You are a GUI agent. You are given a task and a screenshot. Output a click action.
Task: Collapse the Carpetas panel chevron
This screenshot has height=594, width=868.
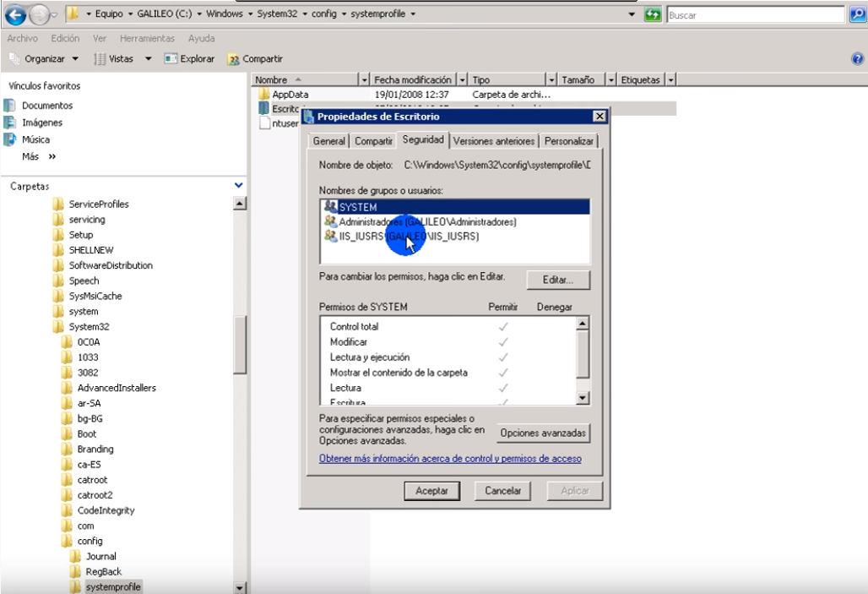pyautogui.click(x=239, y=186)
